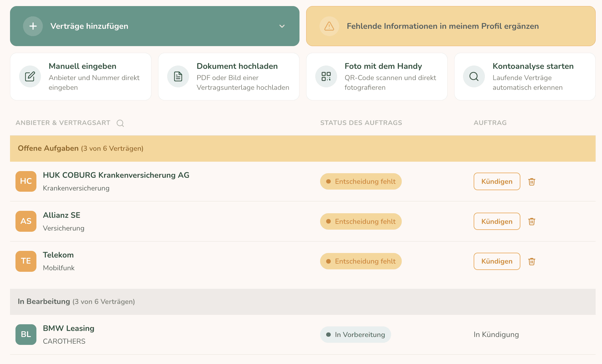
Task: Click the Mobilfunk subtitle under Telekom
Action: tap(59, 268)
